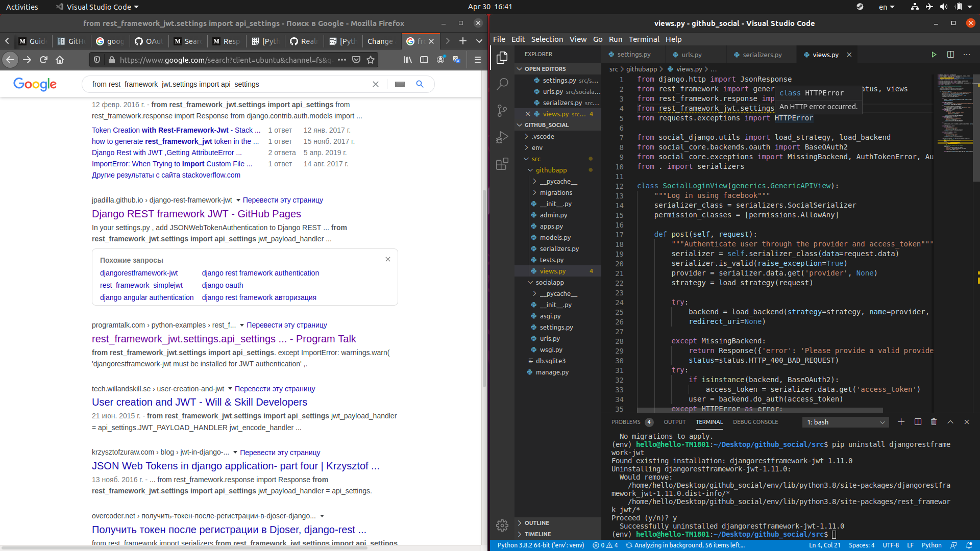The image size is (980, 551).
Task: Open Django REST framework JWT GitHub Pages result
Action: click(197, 214)
